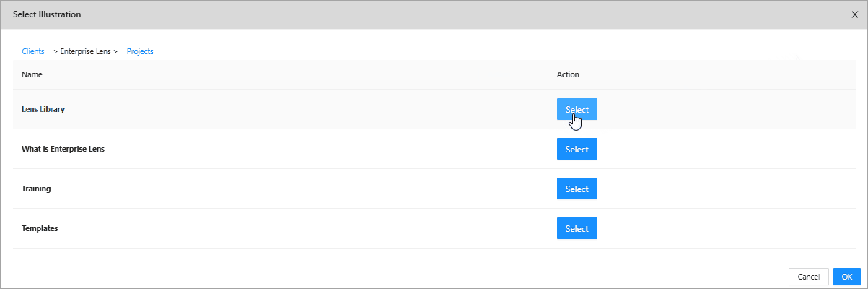
Task: Click the Enterprise Lens breadcrumb text
Action: (85, 51)
